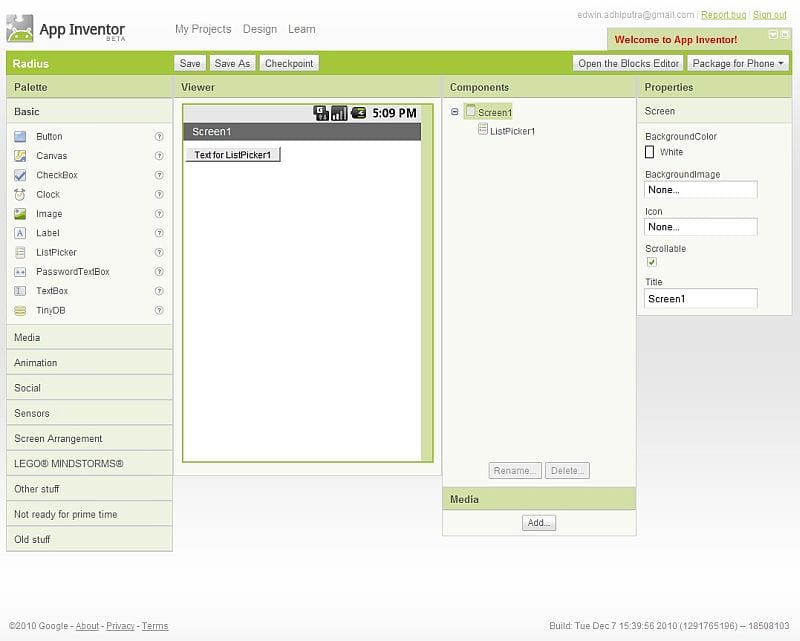Select the CheckBox component in the palette

coord(56,175)
